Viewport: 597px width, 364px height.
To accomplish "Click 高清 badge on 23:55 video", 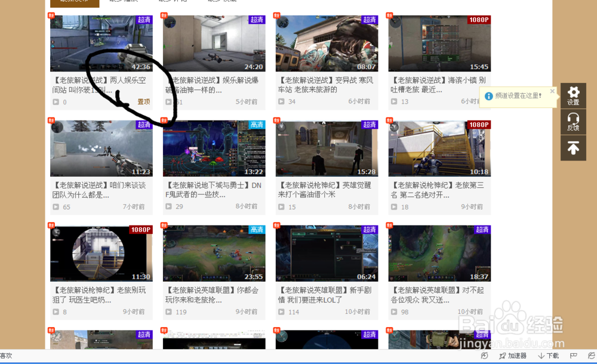I will click(x=257, y=230).
